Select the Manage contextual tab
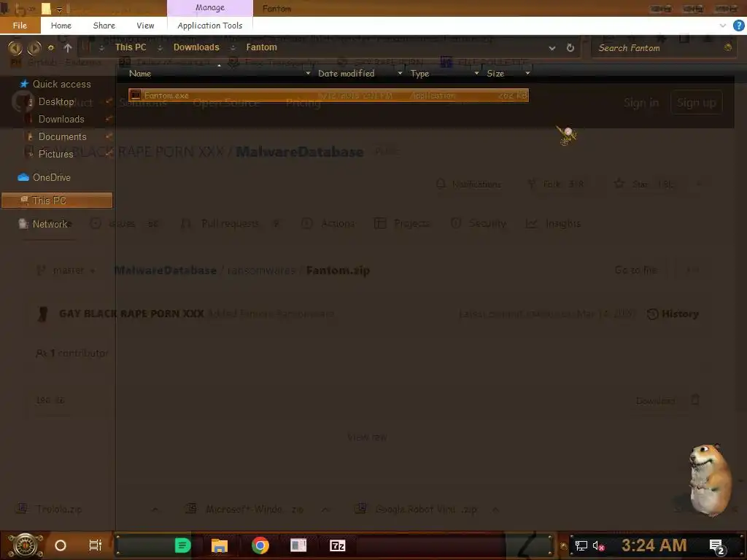Image resolution: width=747 pixels, height=560 pixels. coord(209,7)
